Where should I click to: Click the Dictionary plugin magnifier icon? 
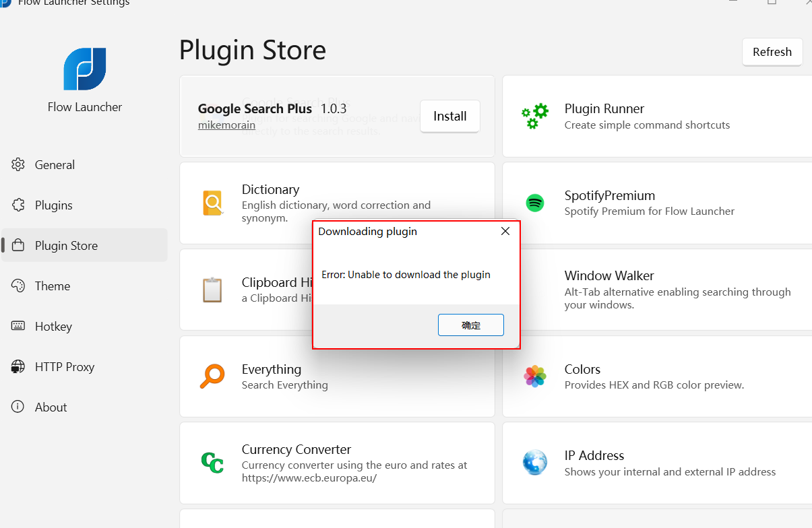pyautogui.click(x=212, y=203)
